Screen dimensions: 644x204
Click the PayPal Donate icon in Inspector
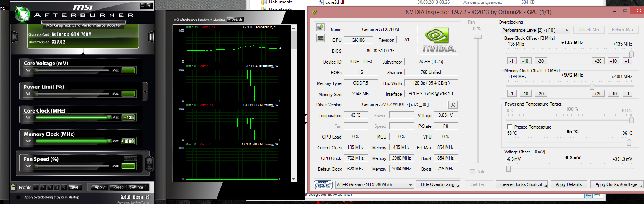click(323, 184)
